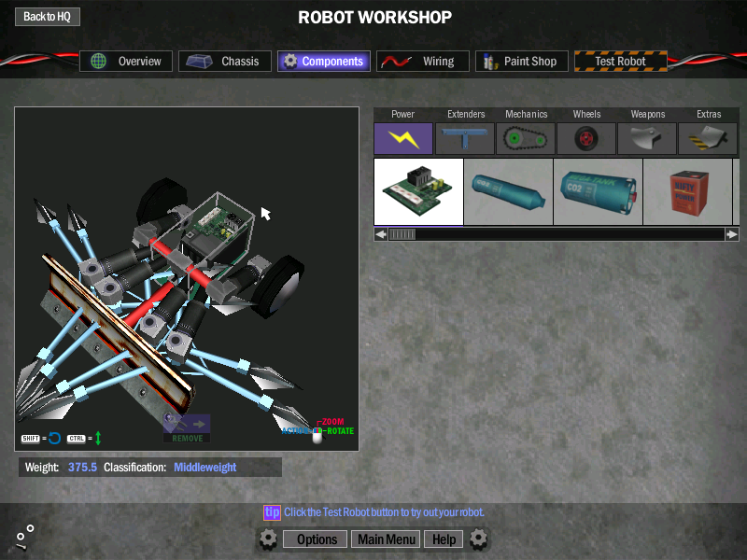Click the Power category label

click(x=402, y=114)
